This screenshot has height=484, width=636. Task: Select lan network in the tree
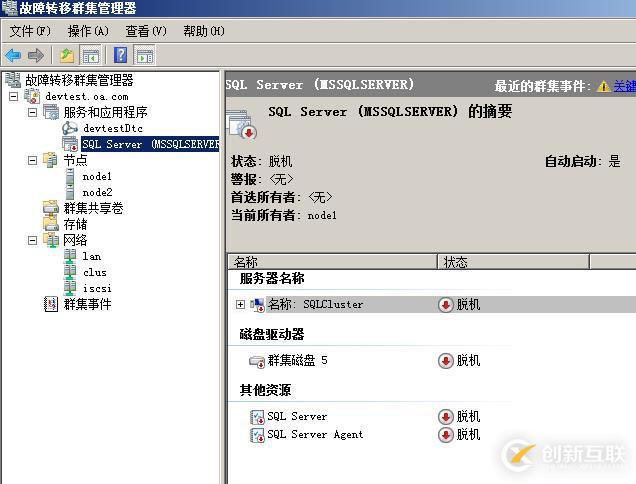(x=92, y=256)
